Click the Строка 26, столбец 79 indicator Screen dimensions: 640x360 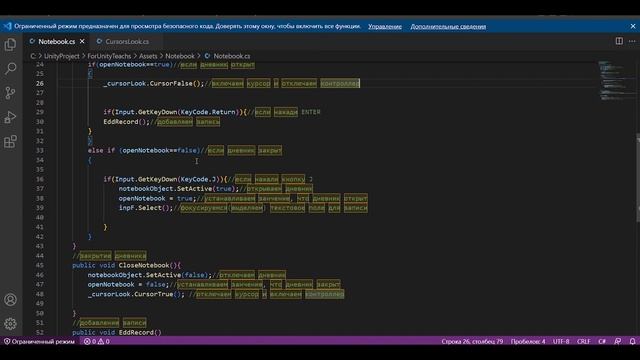(x=472, y=341)
